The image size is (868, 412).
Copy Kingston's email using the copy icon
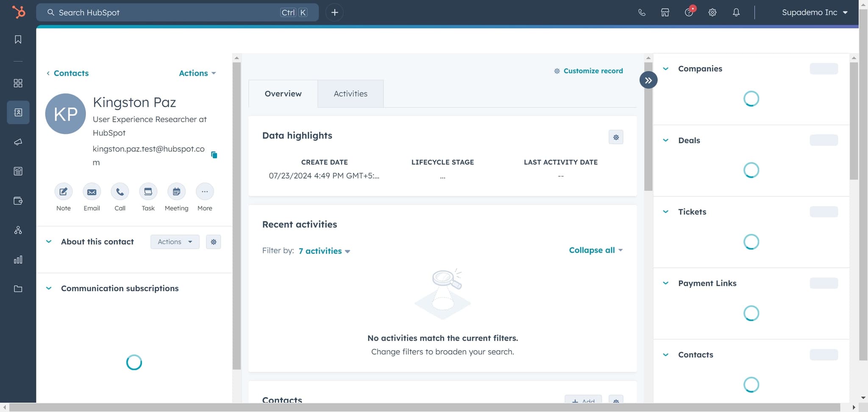pos(214,155)
